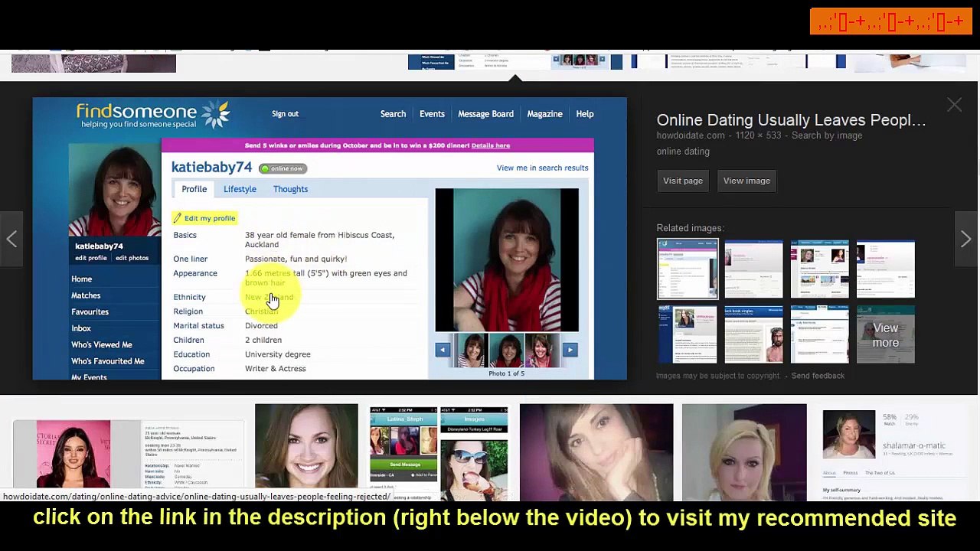Select the Profile tab

pos(194,189)
